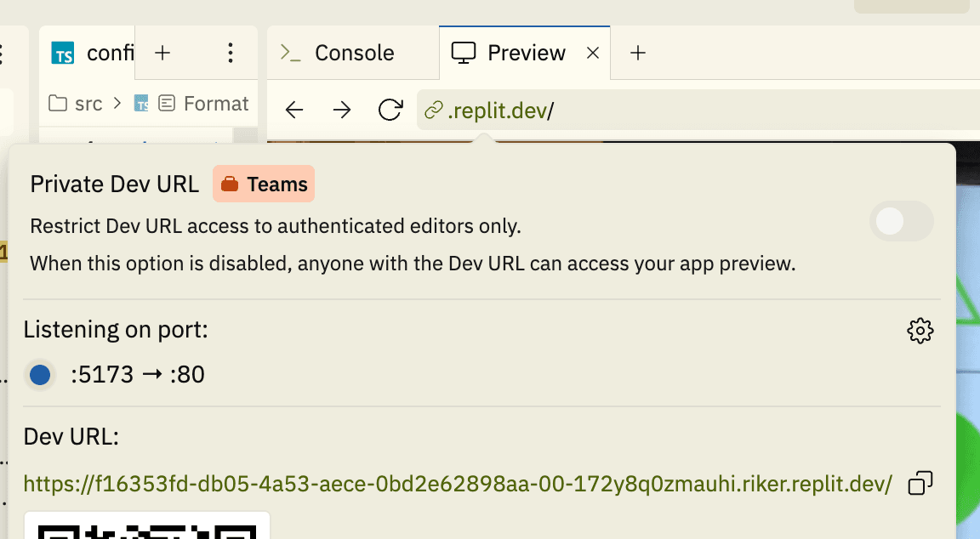The width and height of the screenshot is (980, 539).
Task: Add new tab next to config file
Action: (x=162, y=53)
